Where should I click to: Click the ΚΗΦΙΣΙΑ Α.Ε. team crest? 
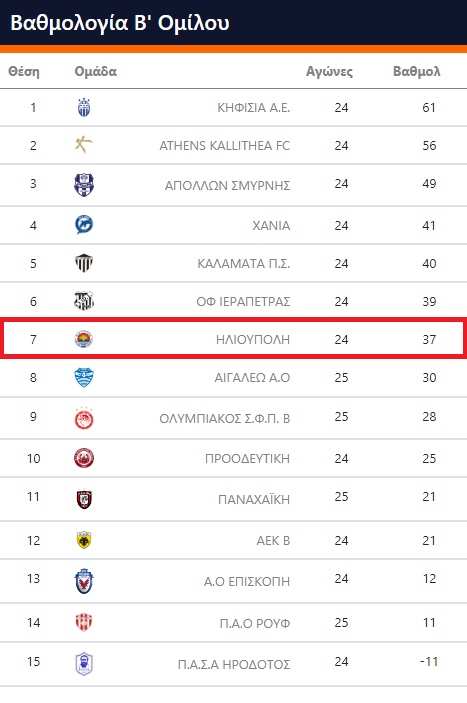[84, 108]
